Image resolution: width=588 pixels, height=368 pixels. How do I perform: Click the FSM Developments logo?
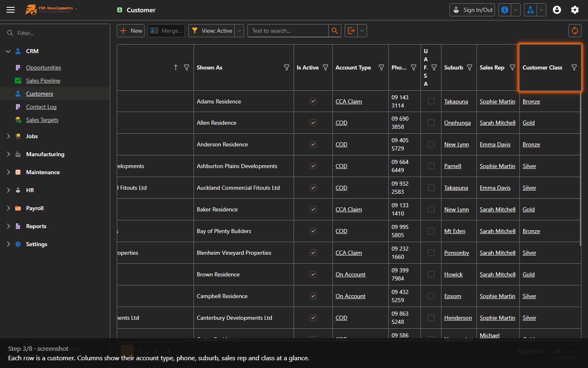click(x=51, y=9)
